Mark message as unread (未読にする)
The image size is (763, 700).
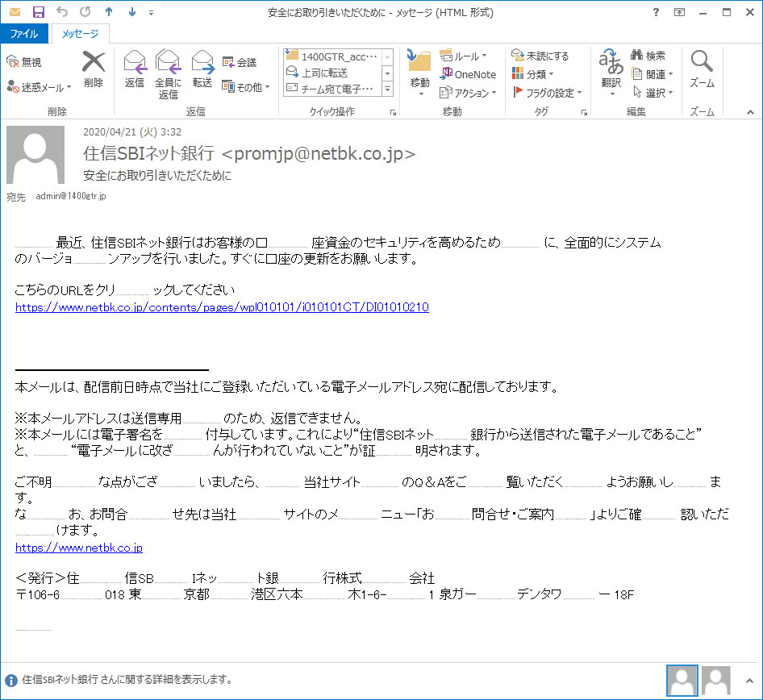[540, 56]
